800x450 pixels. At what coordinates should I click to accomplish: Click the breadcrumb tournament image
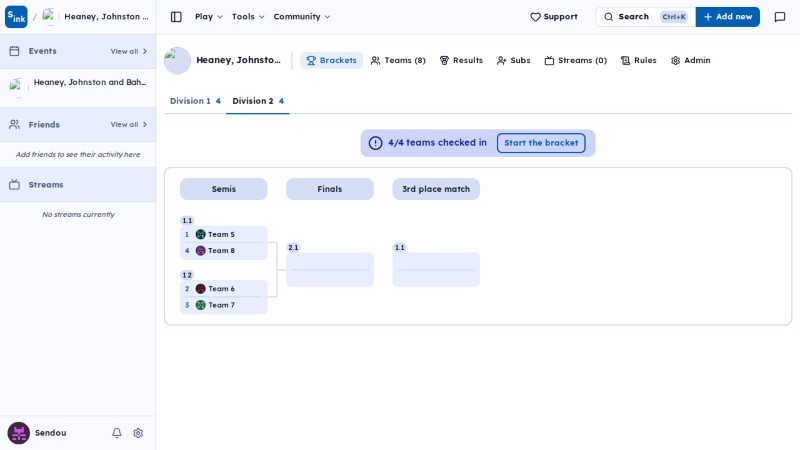click(49, 16)
